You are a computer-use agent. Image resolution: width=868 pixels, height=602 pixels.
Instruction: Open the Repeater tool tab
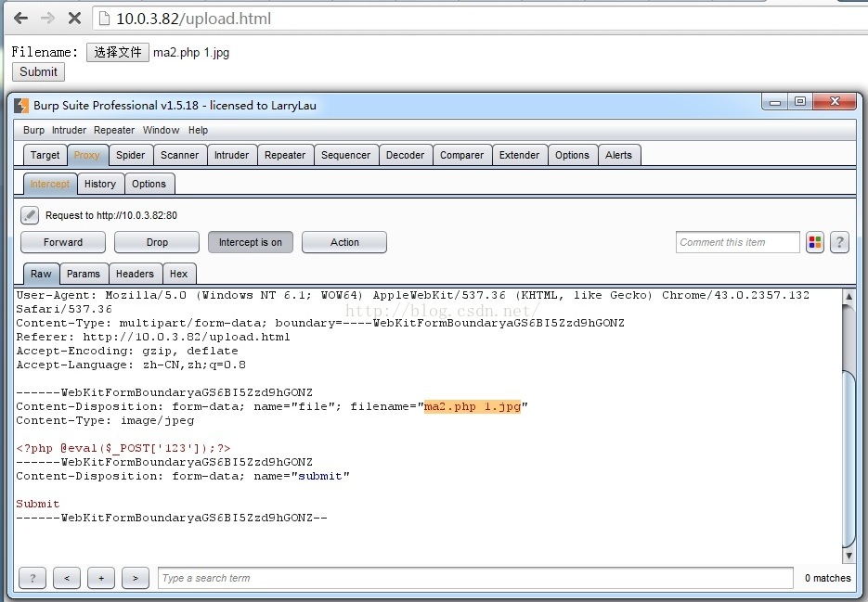click(x=285, y=156)
